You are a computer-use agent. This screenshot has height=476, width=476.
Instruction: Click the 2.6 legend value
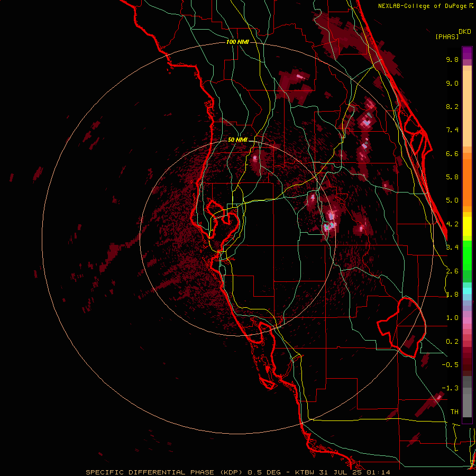point(452,271)
